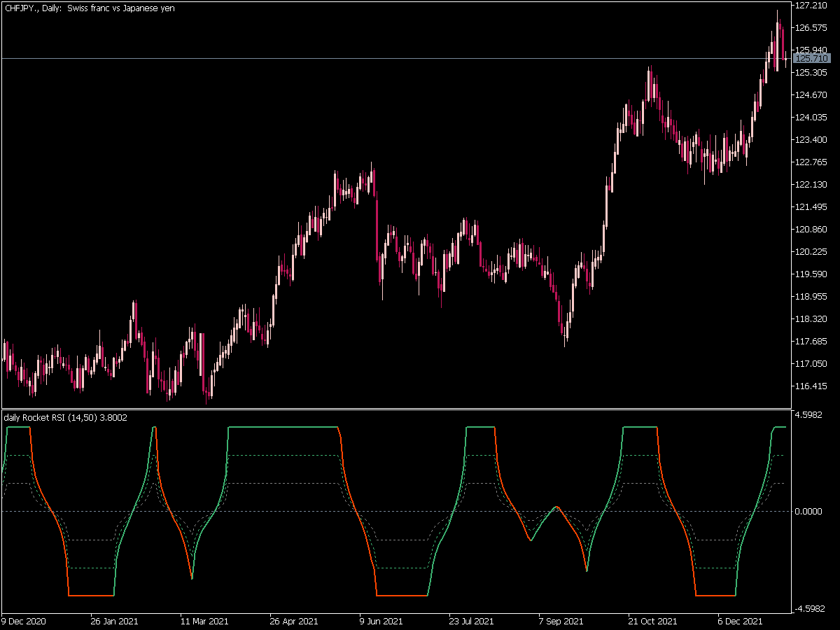The width and height of the screenshot is (840, 630).
Task: Click the 119.590 price axis label
Action: [x=812, y=274]
